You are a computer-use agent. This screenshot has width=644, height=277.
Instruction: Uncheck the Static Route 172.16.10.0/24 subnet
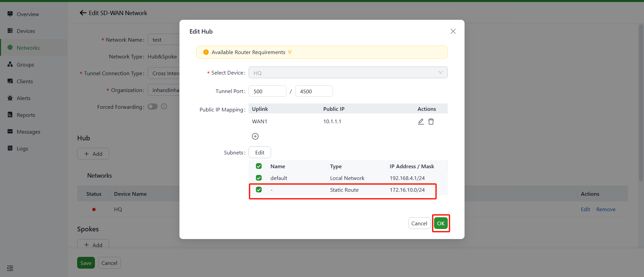pyautogui.click(x=259, y=190)
